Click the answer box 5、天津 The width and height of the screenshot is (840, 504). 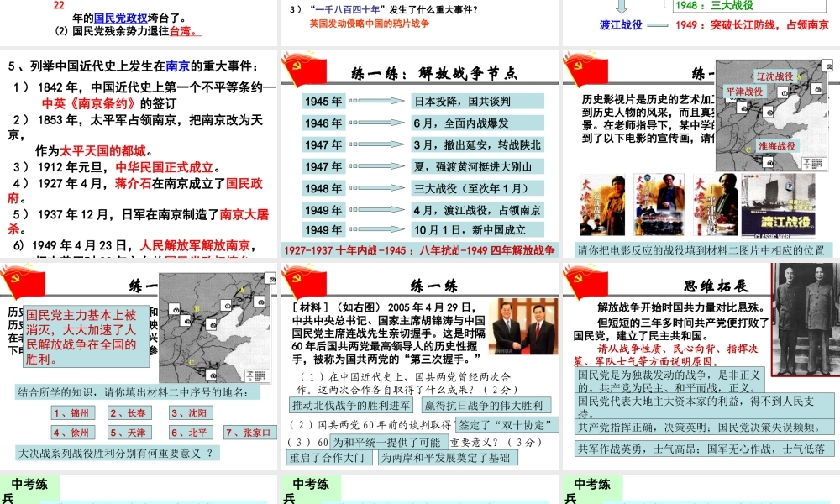click(x=129, y=433)
